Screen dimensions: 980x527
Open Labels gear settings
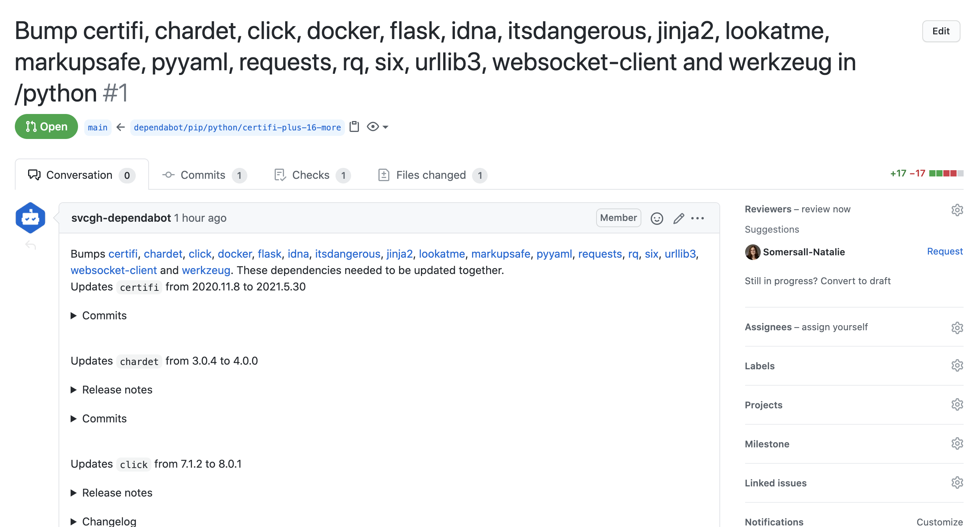pos(957,366)
